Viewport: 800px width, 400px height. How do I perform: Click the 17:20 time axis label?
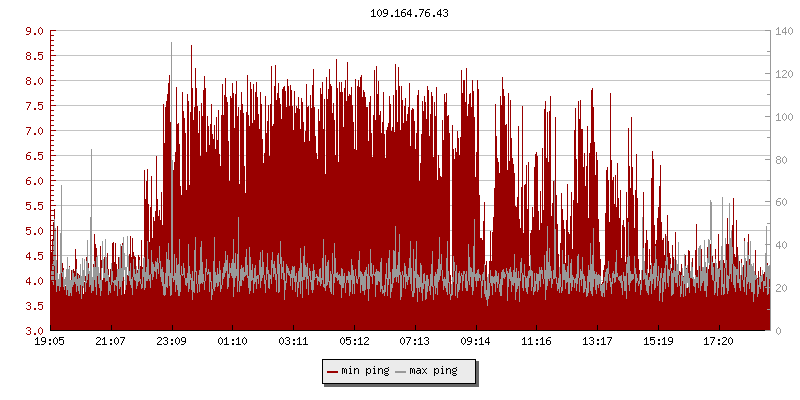point(718,341)
